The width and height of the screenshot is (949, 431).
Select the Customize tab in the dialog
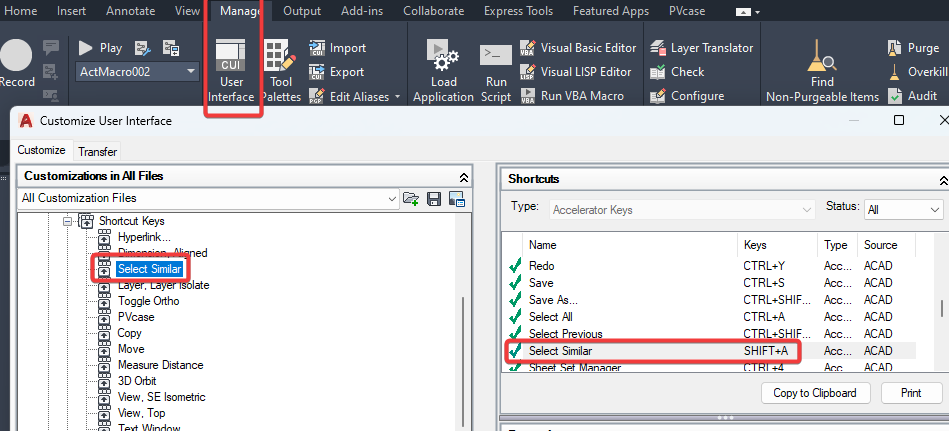(x=41, y=150)
